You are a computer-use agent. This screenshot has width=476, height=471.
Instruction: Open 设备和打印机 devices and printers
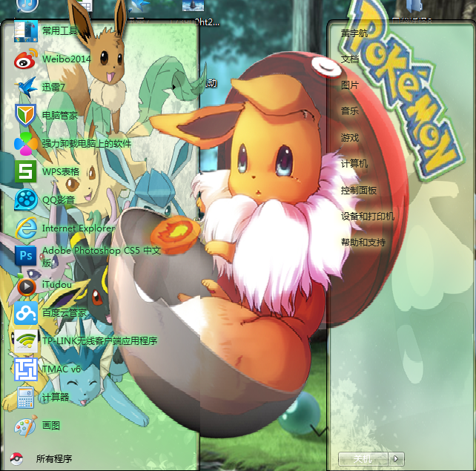[367, 217]
